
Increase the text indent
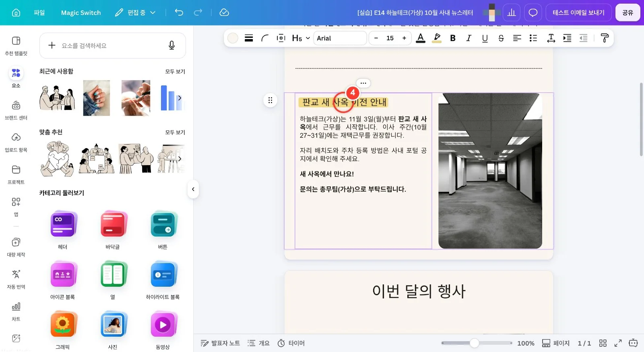click(x=567, y=38)
